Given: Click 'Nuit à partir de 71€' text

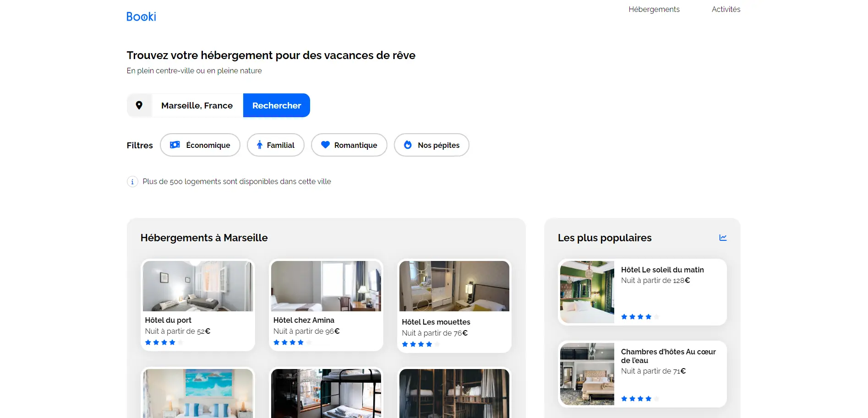Looking at the screenshot, I should pos(653,371).
